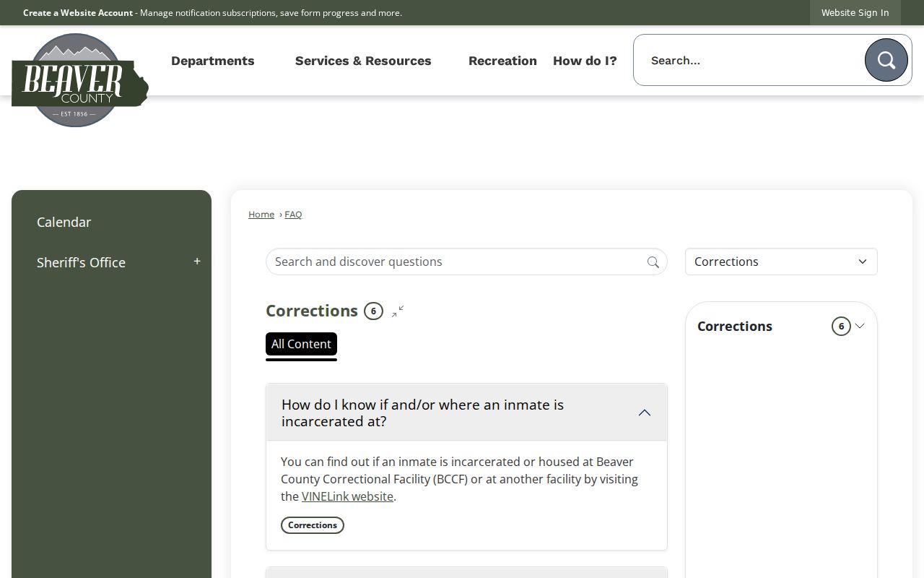This screenshot has height=578, width=924.
Task: Collapse all Corrections questions arrows icon
Action: click(x=398, y=311)
